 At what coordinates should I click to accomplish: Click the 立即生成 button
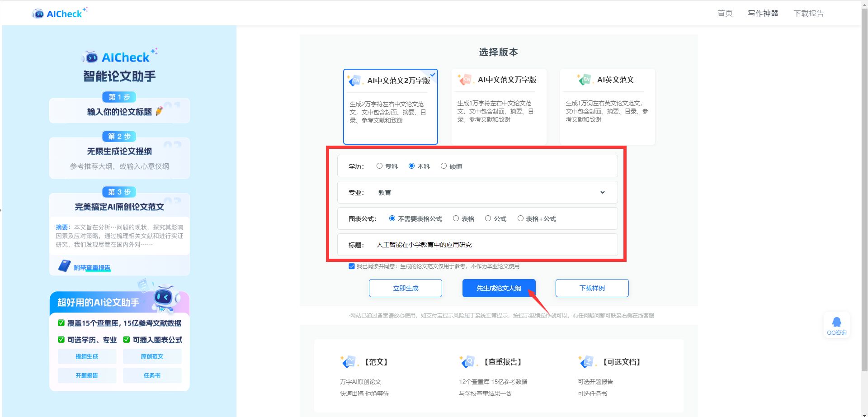click(406, 288)
